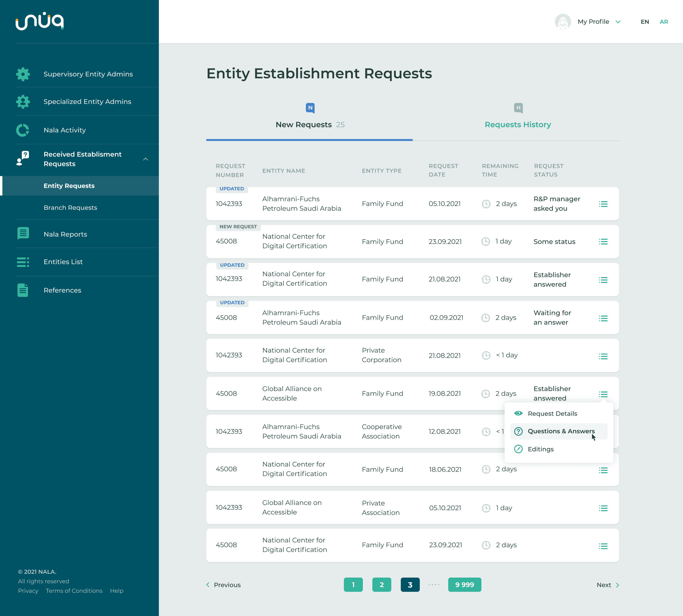Click the Nala Activity chart icon
Viewport: 683px width, 616px height.
pyautogui.click(x=23, y=130)
